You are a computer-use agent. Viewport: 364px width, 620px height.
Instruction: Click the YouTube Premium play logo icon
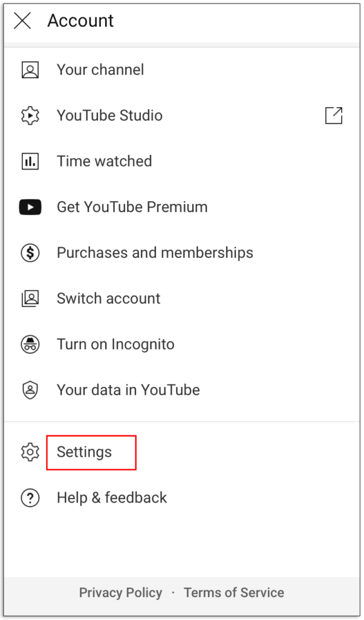click(30, 207)
